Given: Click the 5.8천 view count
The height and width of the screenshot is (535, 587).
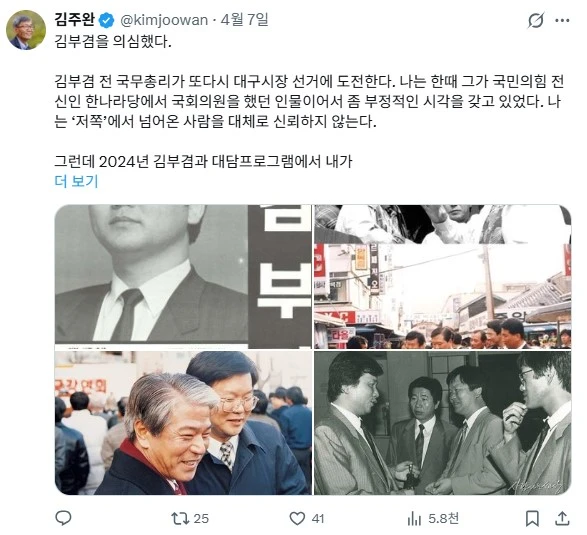Looking at the screenshot, I should point(444,519).
